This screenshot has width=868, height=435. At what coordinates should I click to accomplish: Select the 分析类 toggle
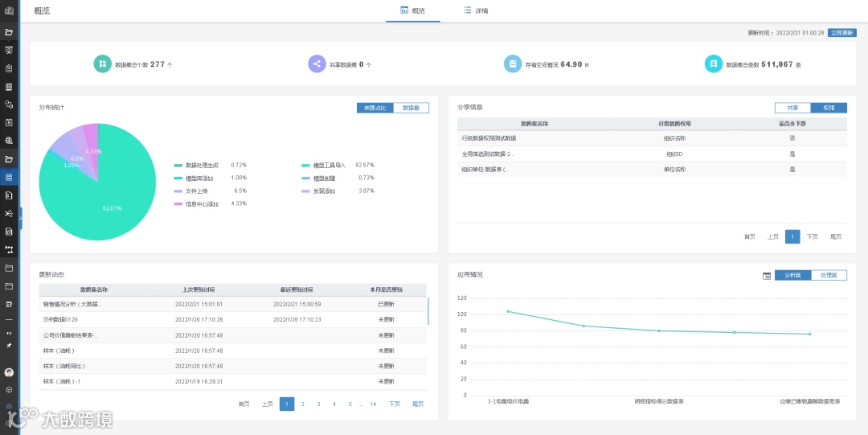(x=792, y=276)
